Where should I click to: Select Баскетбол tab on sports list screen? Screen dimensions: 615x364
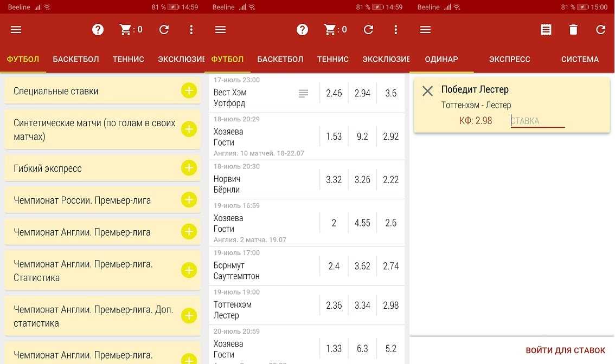76,59
